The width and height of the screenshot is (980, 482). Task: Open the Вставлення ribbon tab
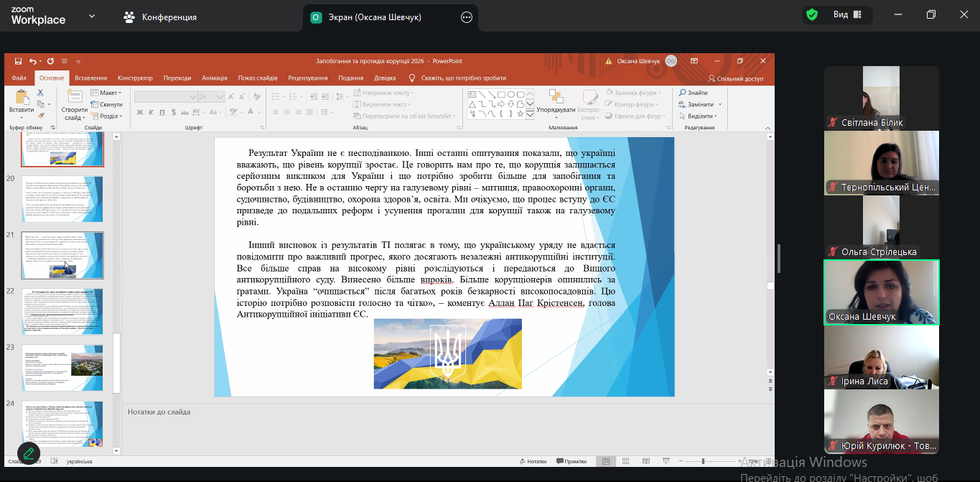pos(90,78)
